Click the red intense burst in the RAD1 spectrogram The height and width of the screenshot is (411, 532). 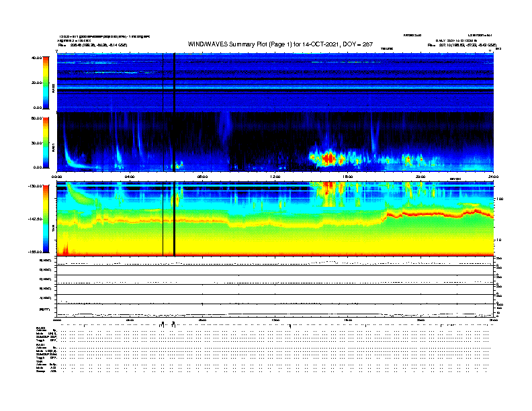point(328,158)
